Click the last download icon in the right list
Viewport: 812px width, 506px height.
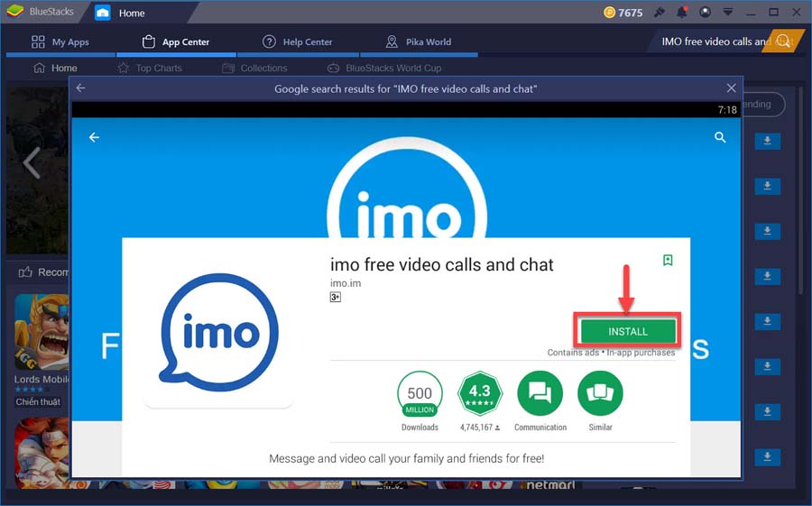[768, 456]
